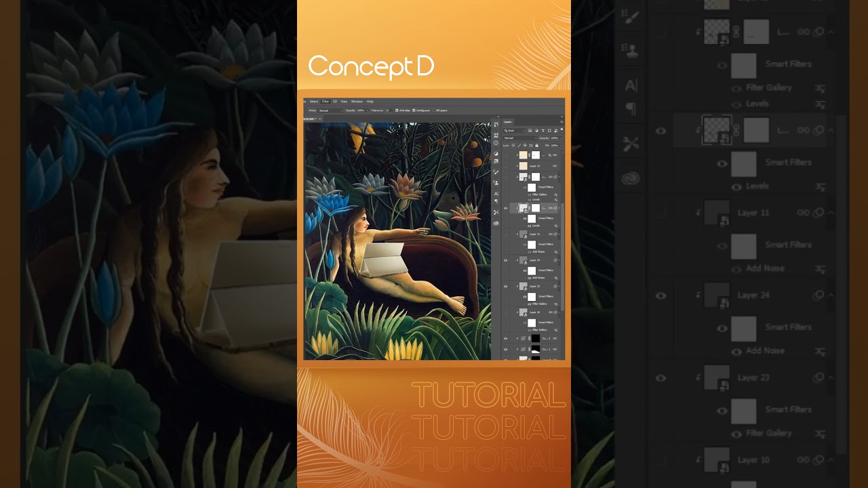Open the Info panel icon in the dock
Screen dimensions: 868x488
coord(496,143)
